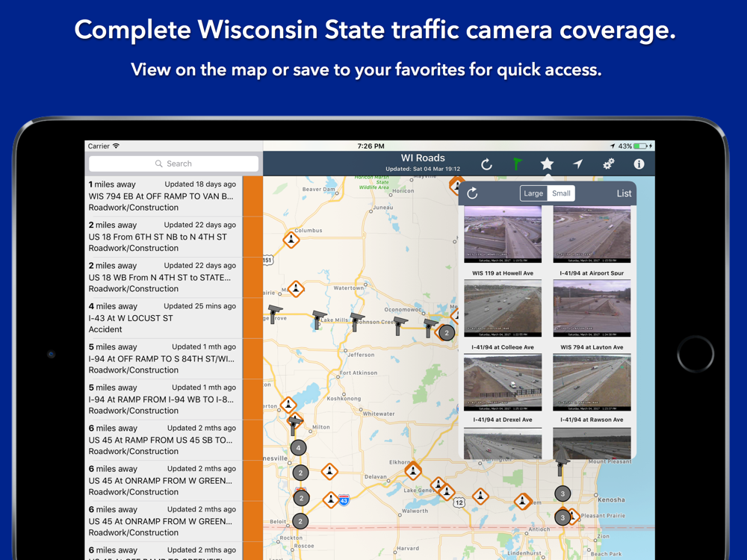Tap the green flag icon in toolbar
Screen dimensions: 747x560
516,164
